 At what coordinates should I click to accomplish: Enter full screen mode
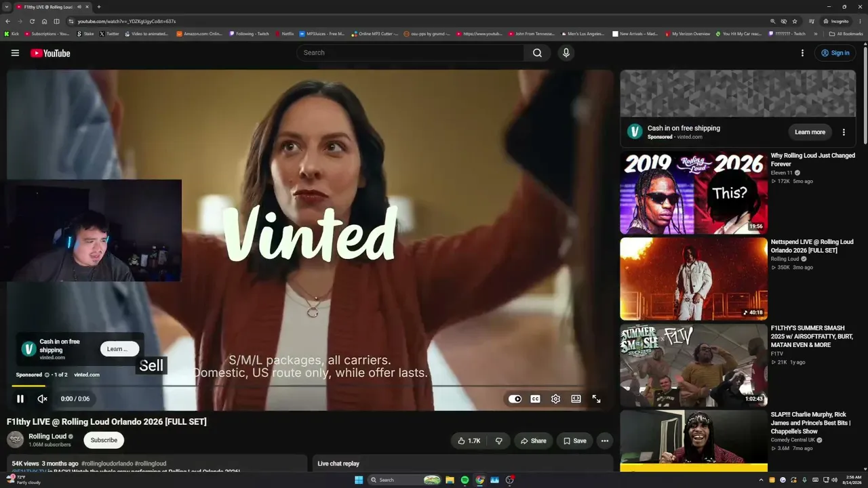pos(596,399)
